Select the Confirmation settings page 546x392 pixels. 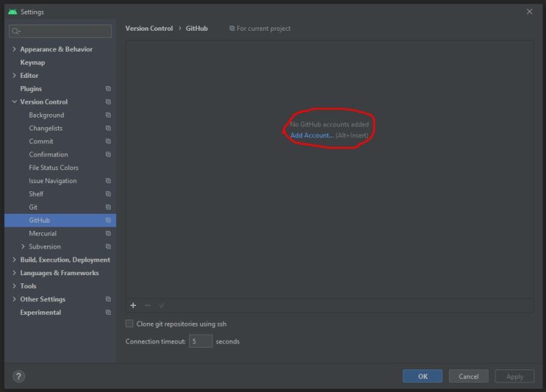click(49, 154)
